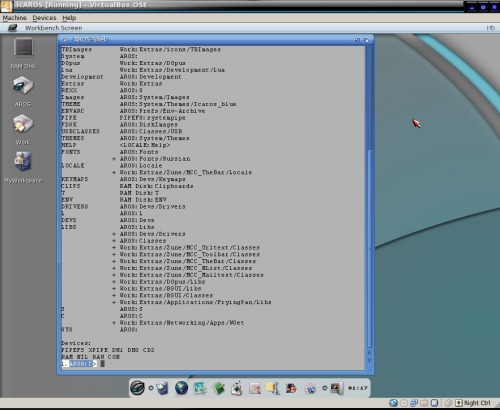Click the VirtualBox optical disc indicator
The image size is (500, 410).
coord(404,403)
